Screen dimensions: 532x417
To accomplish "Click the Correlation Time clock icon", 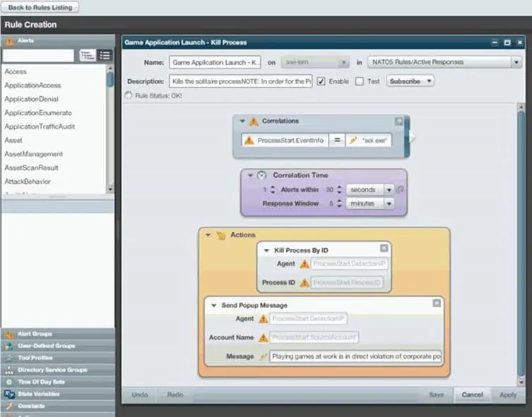I will pyautogui.click(x=261, y=175).
